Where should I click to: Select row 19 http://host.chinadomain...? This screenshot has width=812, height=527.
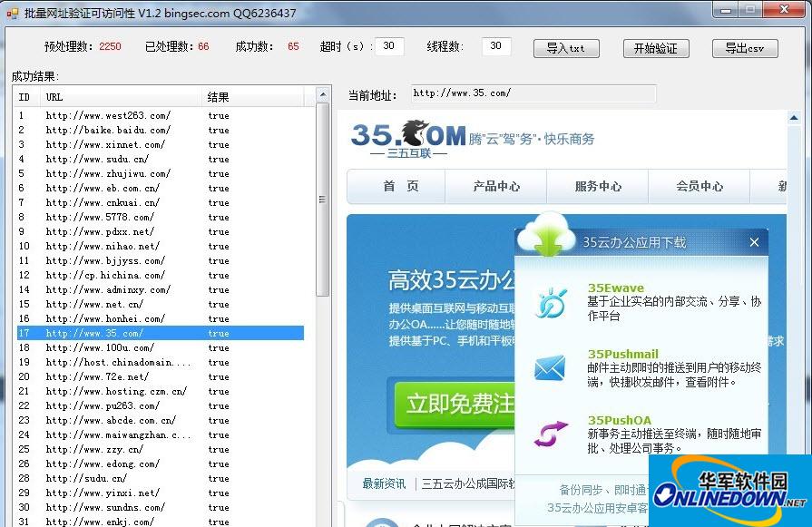(x=159, y=362)
